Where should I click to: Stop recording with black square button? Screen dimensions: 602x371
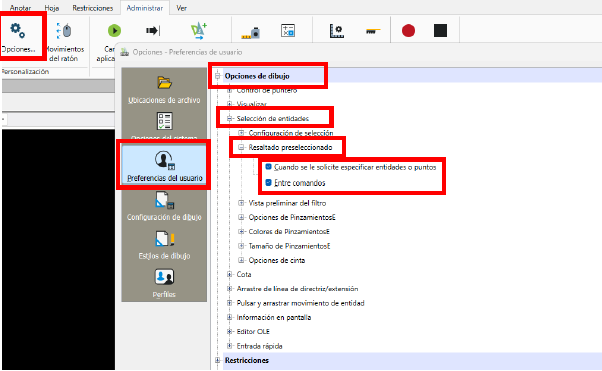(440, 31)
